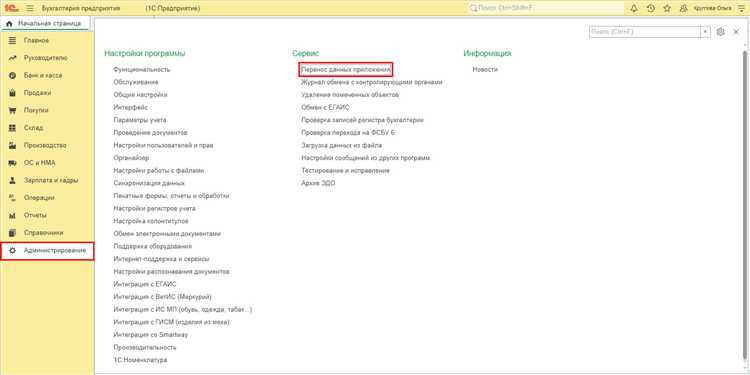Click the user profile icon

pos(684,9)
